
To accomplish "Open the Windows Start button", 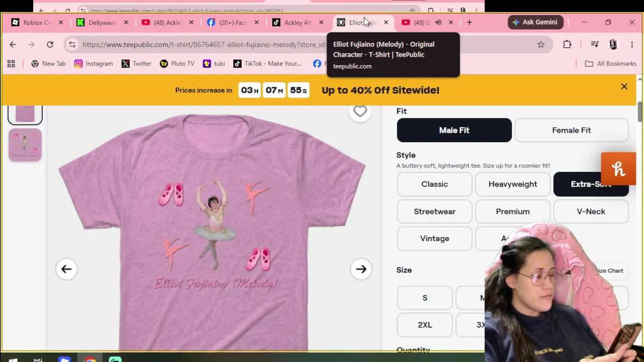I will click(14, 359).
